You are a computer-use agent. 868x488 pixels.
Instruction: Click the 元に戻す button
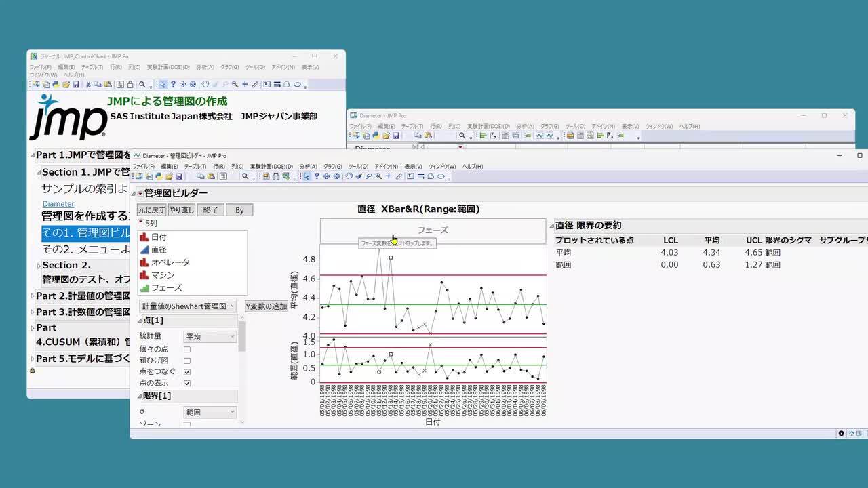[151, 210]
